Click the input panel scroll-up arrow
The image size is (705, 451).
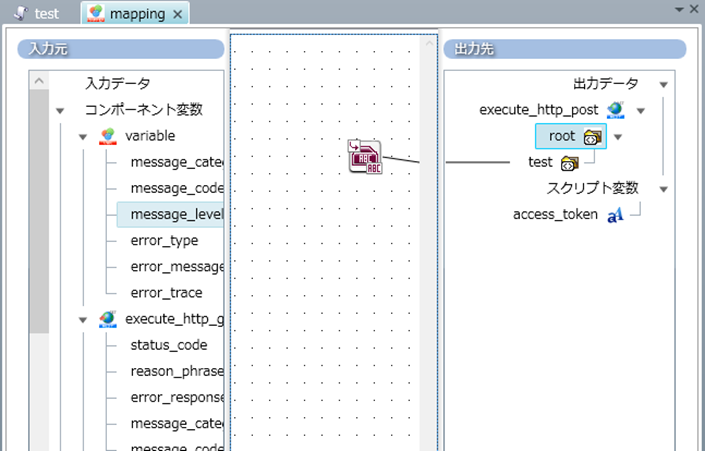[x=39, y=81]
